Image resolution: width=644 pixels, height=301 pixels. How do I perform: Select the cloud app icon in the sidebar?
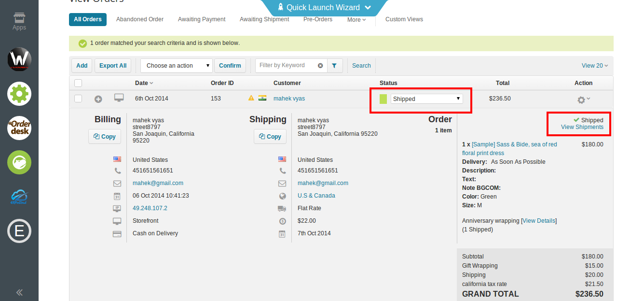click(19, 197)
